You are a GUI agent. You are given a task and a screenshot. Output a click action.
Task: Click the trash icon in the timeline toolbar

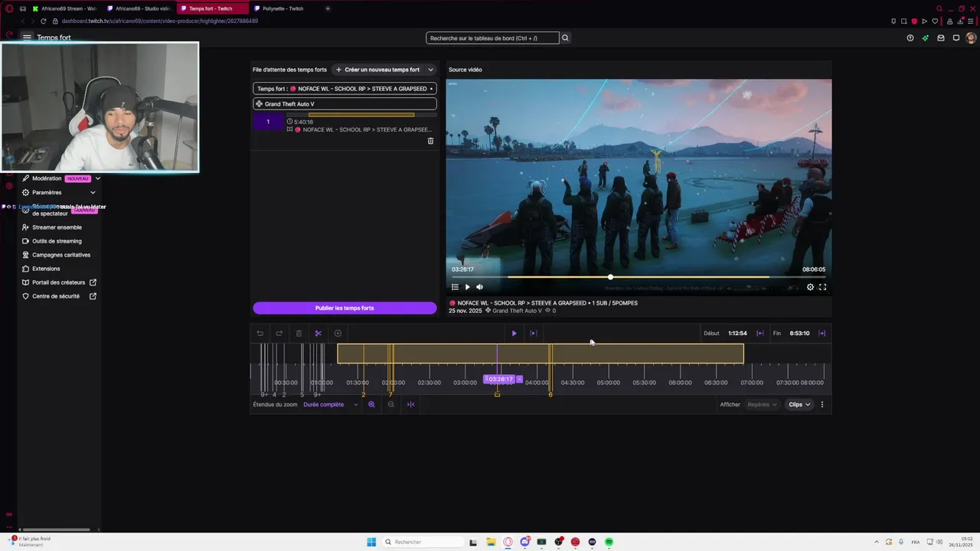(299, 333)
